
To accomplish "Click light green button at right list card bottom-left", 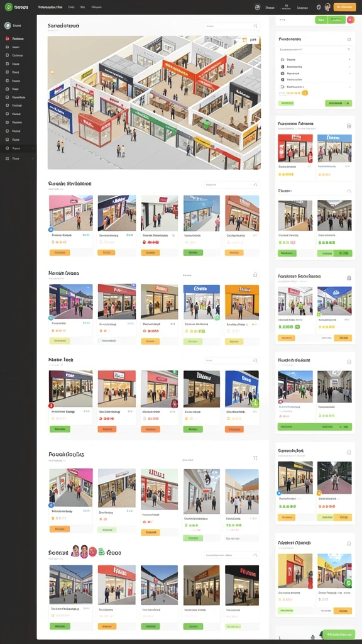I will pyautogui.click(x=286, y=104).
